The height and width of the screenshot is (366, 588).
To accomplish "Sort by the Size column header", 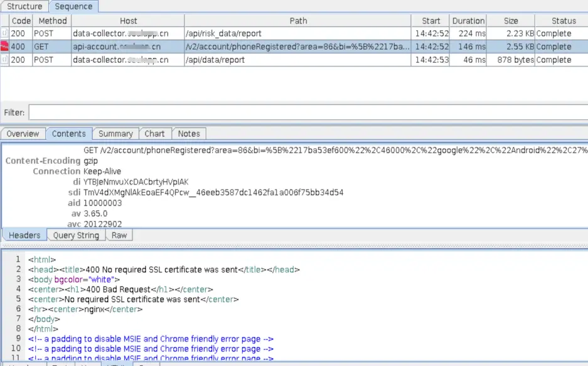I will tap(511, 21).
